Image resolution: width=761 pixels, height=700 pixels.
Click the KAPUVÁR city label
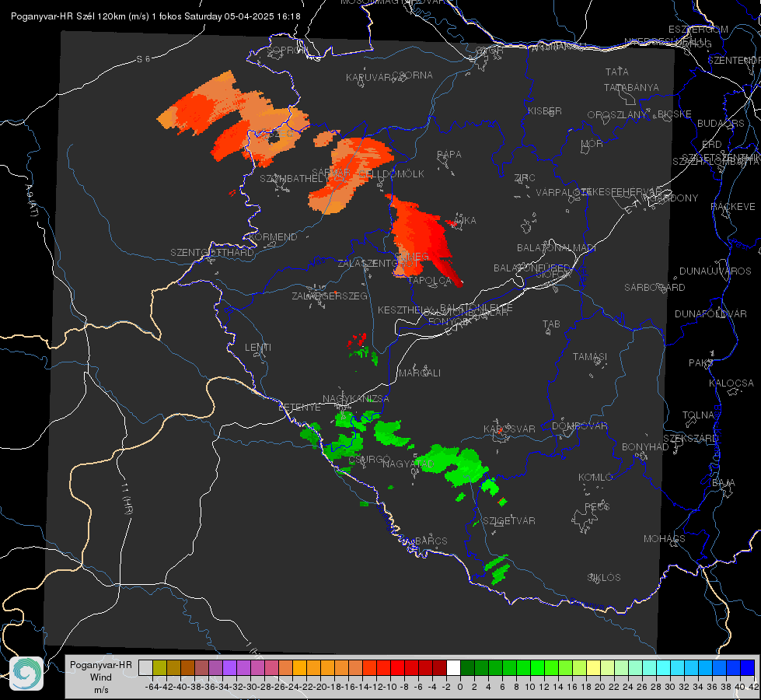tap(369, 78)
